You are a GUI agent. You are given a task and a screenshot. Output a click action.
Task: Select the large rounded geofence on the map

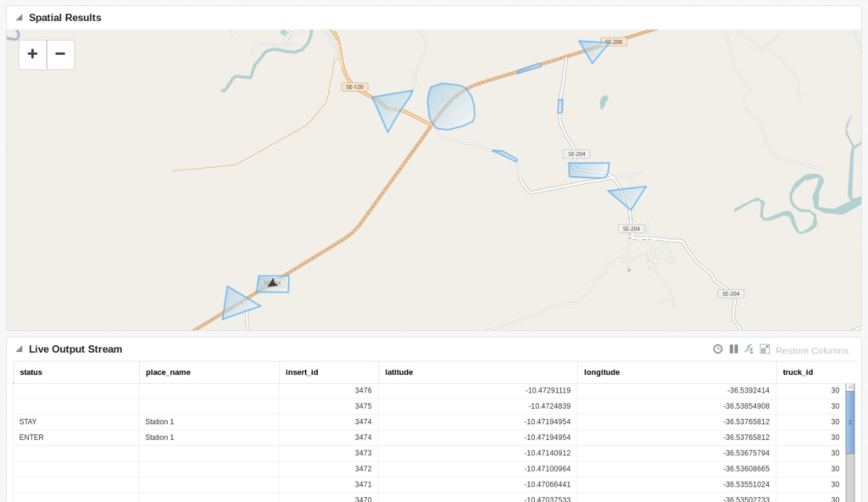pos(451,106)
